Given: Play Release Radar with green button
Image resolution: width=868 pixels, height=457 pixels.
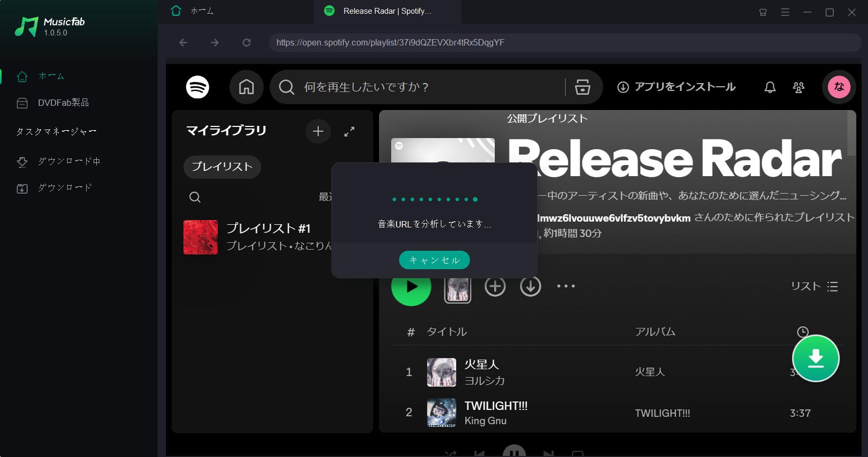Looking at the screenshot, I should click(x=411, y=286).
